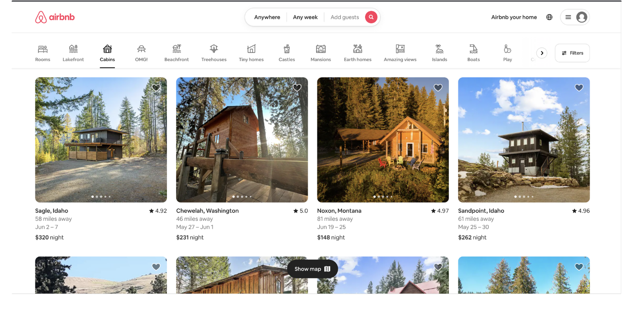Save the Noxon, Montana listing heart
Screen dimensions: 644x334
tap(438, 88)
